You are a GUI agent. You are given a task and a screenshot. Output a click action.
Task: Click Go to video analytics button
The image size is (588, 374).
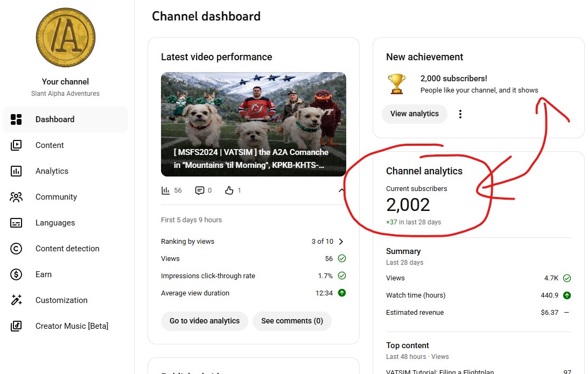coord(205,321)
